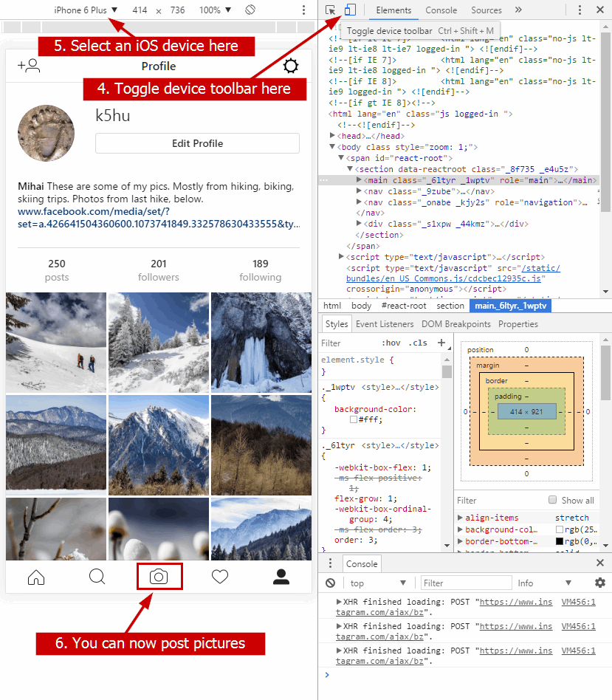Viewport: 612px width, 700px height.
Task: Open the activity heart icon
Action: tap(219, 577)
